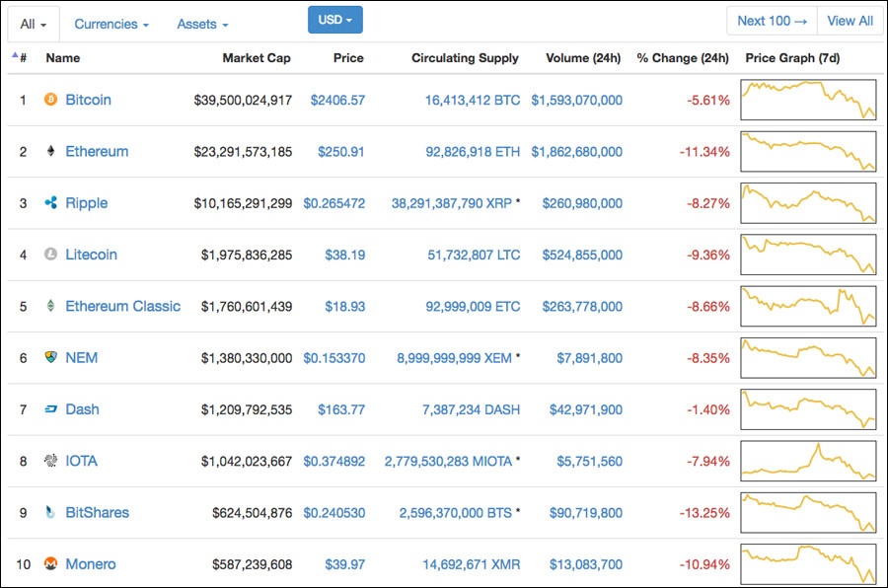Image resolution: width=888 pixels, height=588 pixels.
Task: Open the Ethereum coin page link
Action: coord(96,151)
